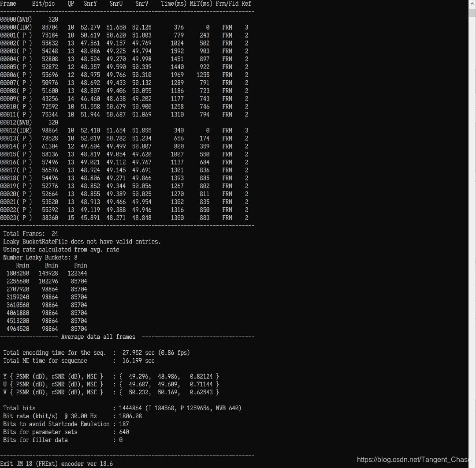Click 'Bits to avoid Startcode Emulation' label

coord(56,424)
